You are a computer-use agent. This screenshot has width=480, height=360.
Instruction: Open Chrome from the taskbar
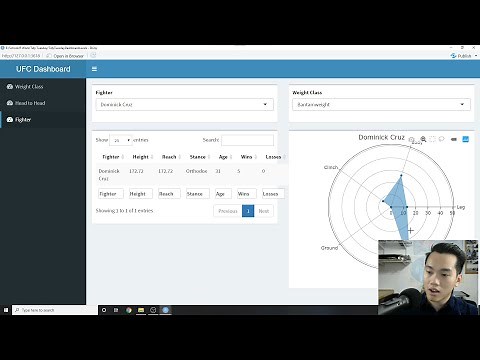point(129,310)
